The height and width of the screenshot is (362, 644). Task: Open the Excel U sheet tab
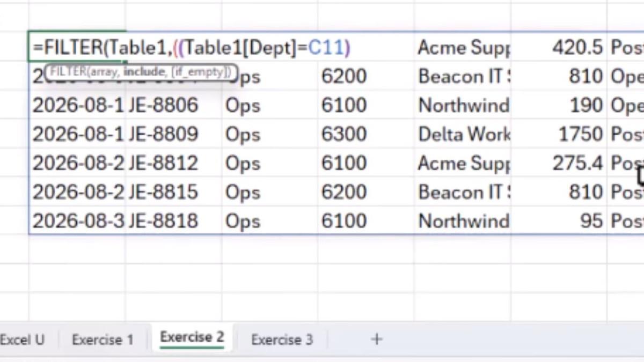pyautogui.click(x=23, y=339)
